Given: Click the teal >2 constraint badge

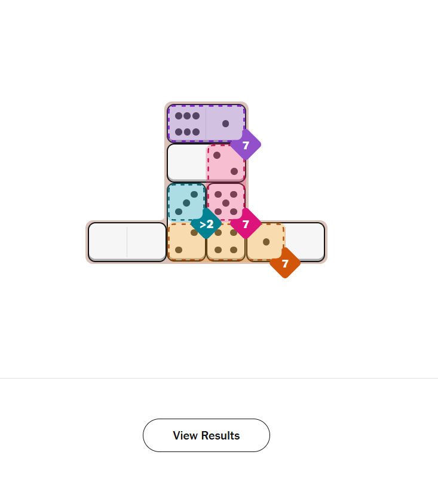Looking at the screenshot, I should click(206, 224).
